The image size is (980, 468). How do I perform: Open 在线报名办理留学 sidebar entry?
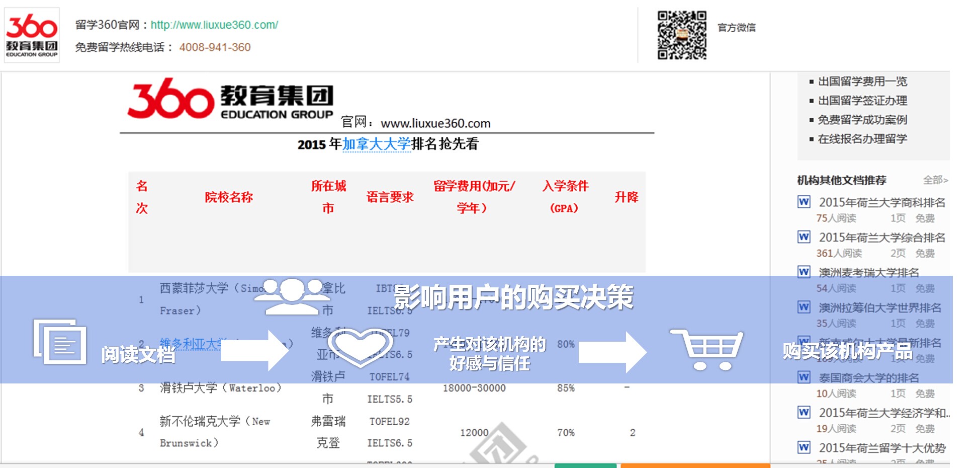tap(862, 139)
